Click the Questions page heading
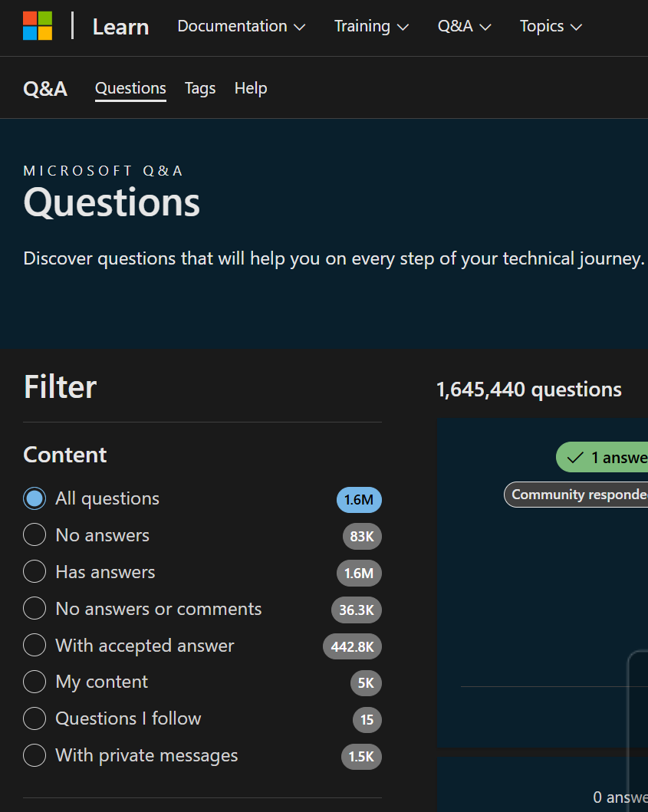The height and width of the screenshot is (812, 648). coord(111,202)
